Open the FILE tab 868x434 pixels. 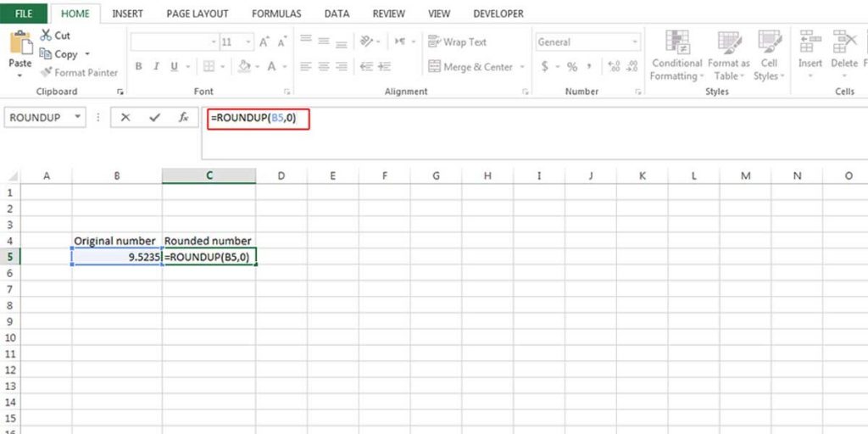point(23,14)
